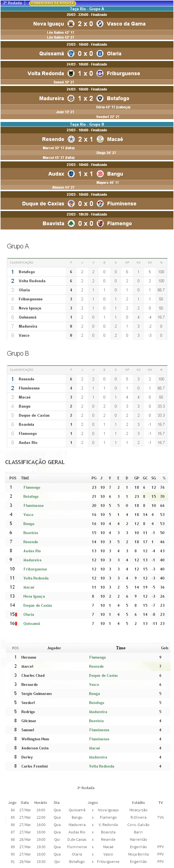Click the Flamengo crest in Boavista match
Screen dimensions: 174x868
tap(100, 224)
